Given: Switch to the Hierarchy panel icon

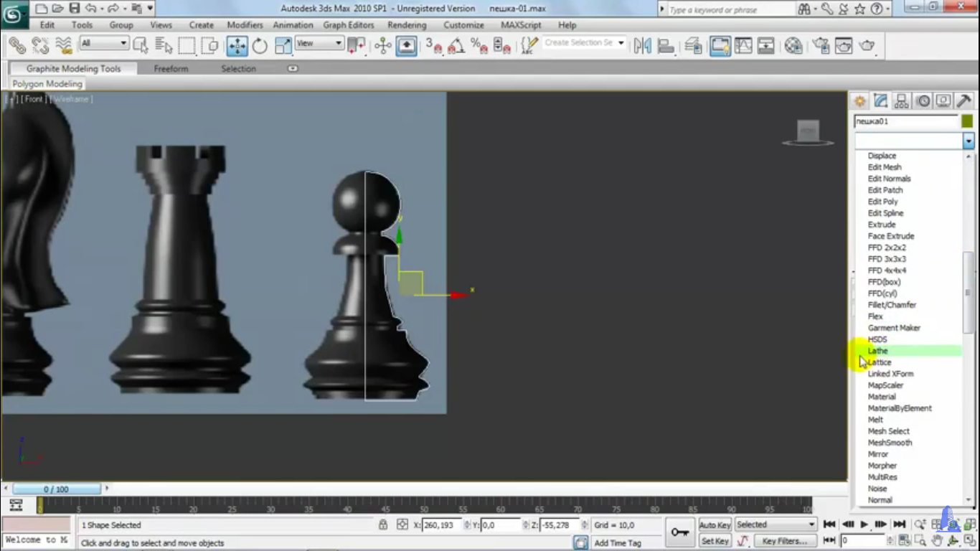Looking at the screenshot, I should (902, 101).
